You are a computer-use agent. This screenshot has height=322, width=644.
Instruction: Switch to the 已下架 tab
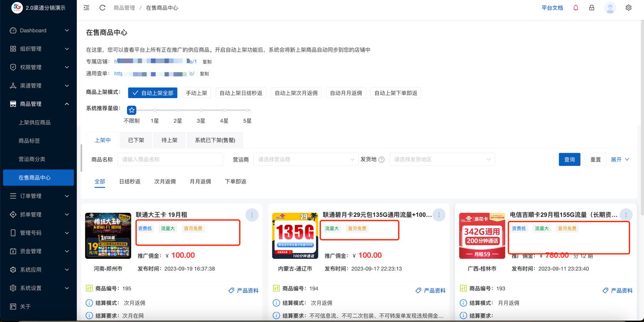pos(136,140)
